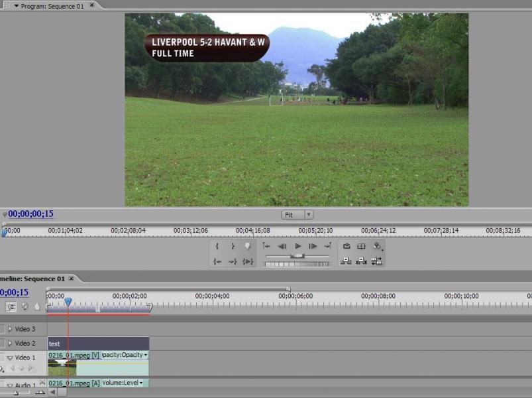Click the shuttle slider under the playback controls
Image resolution: width=532 pixels, height=398 pixels.
[297, 255]
